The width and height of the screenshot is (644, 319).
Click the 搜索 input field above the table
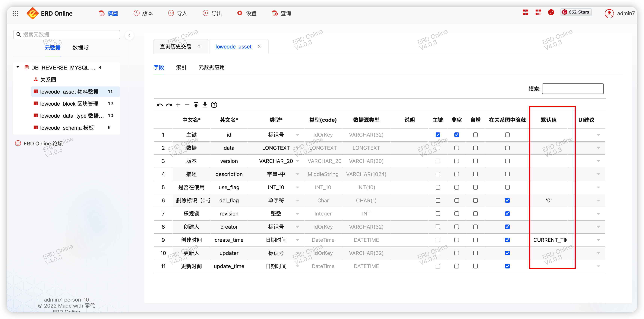(573, 89)
